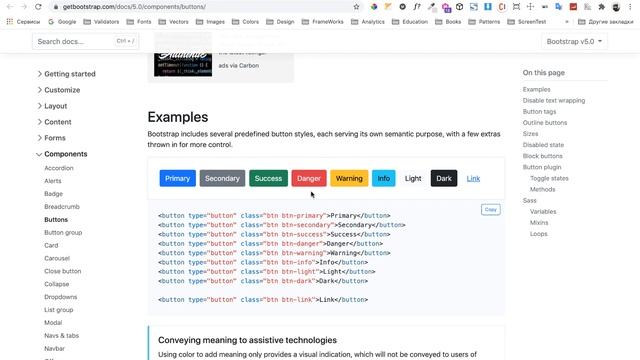Image resolution: width=640 pixels, height=360 pixels.
Task: Open Alerts in the sidebar
Action: [x=53, y=181]
